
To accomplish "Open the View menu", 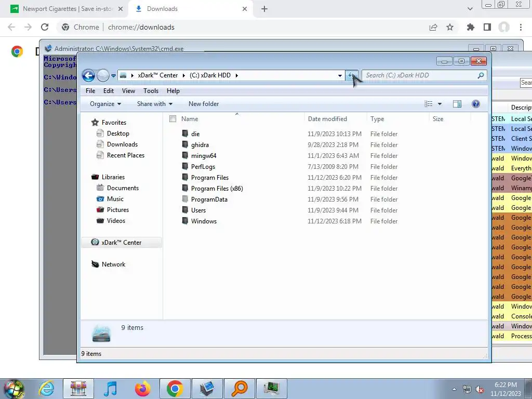I will [x=129, y=91].
